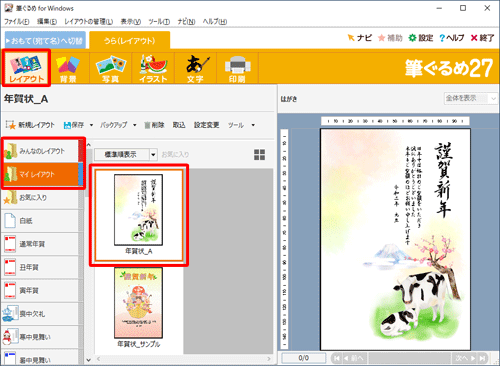Viewport: 500px width, 366px height.
Task: Create a 新規レイアウト
Action: 30,125
